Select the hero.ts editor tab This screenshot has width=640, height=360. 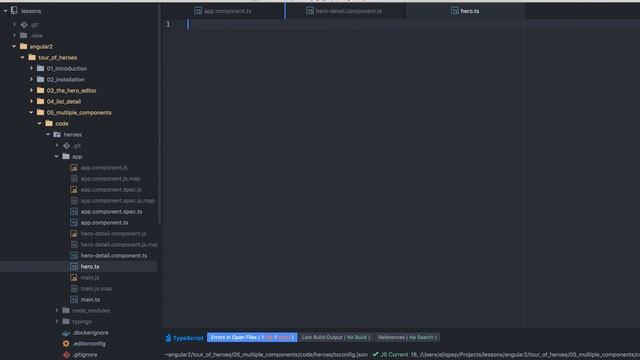coord(465,11)
